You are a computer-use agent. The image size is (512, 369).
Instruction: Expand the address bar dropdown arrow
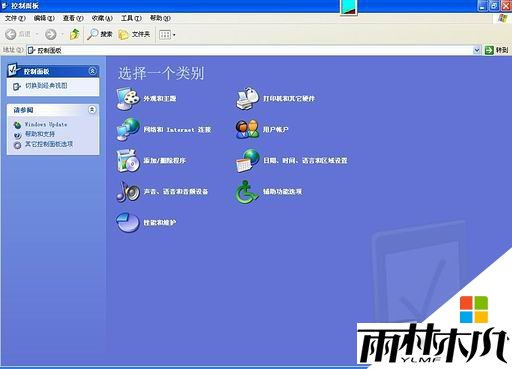click(x=477, y=50)
